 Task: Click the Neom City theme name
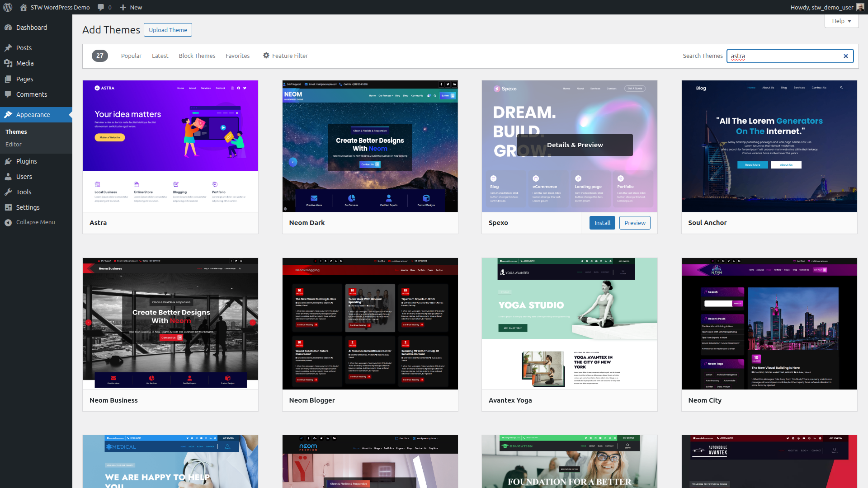coord(705,400)
